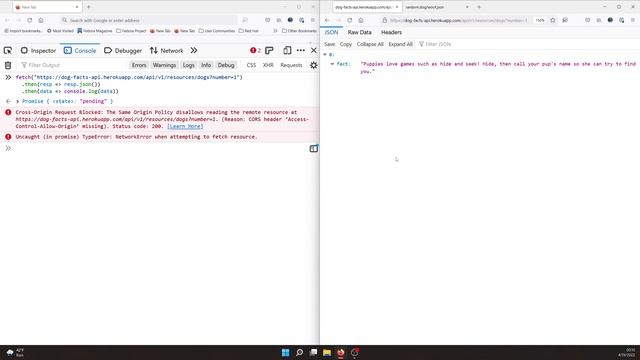640x360 pixels.
Task: Expand the pending Promise object
Action: (x=18, y=101)
